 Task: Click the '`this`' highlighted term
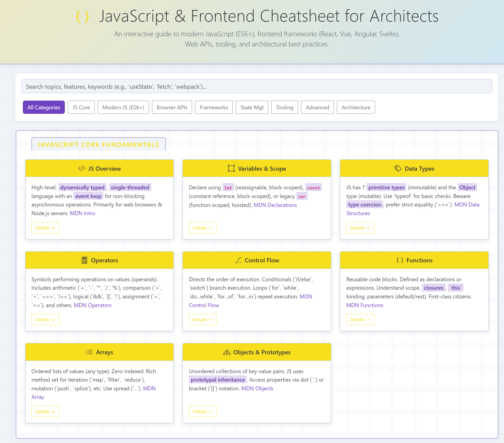456,288
